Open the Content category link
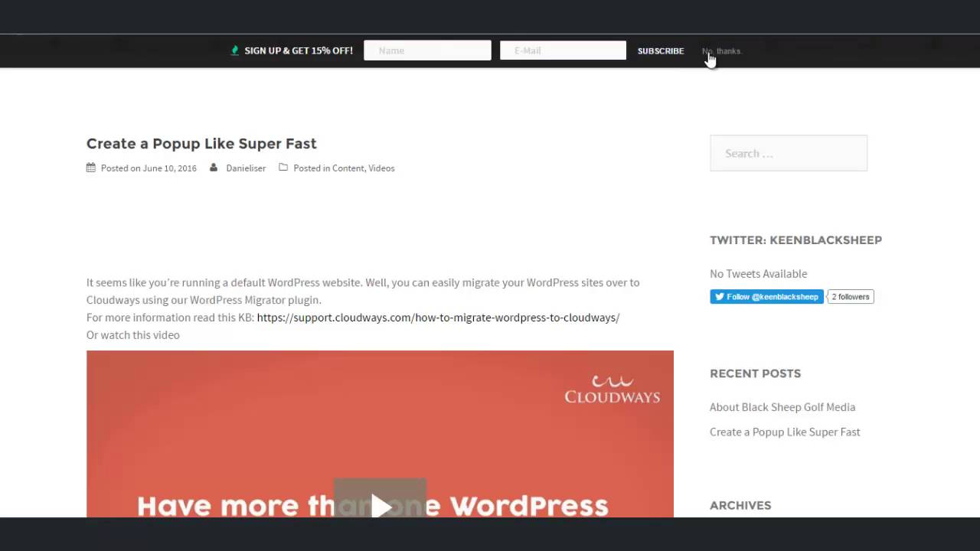The width and height of the screenshot is (980, 551). 348,168
